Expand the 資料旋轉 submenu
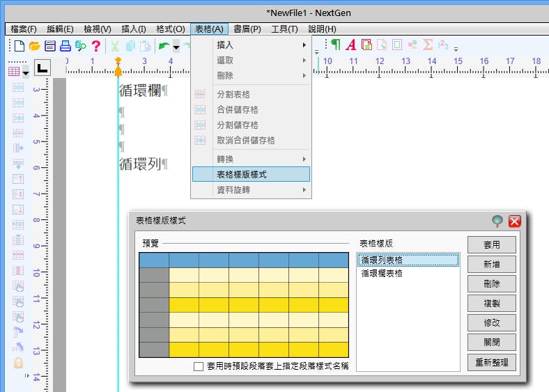549x392 pixels. pyautogui.click(x=251, y=189)
